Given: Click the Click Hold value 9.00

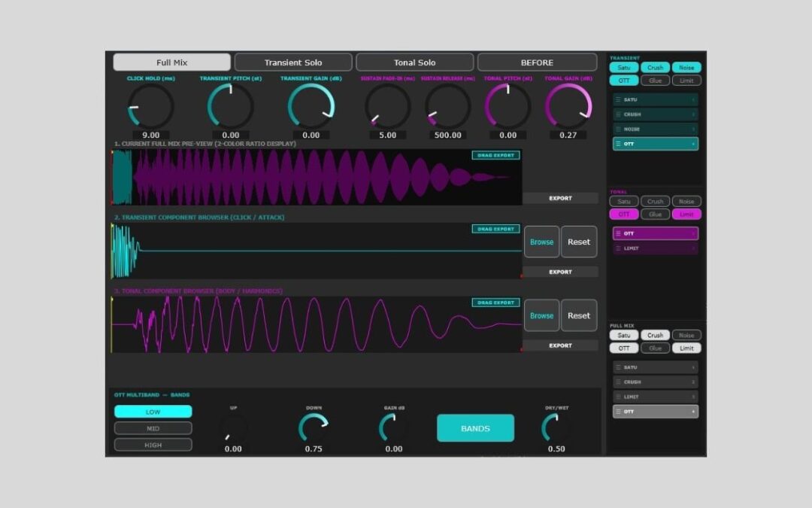Looking at the screenshot, I should coord(150,135).
